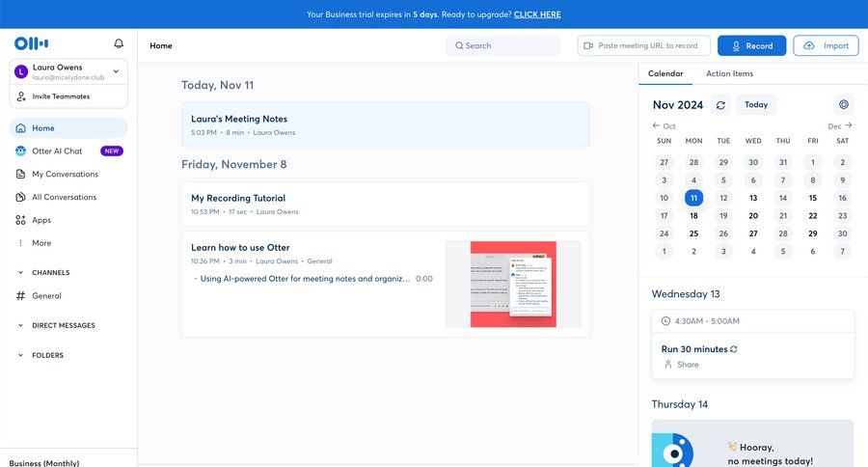Click the 4:30AM - 5:00AM time text
This screenshot has height=467, width=868.
707,321
